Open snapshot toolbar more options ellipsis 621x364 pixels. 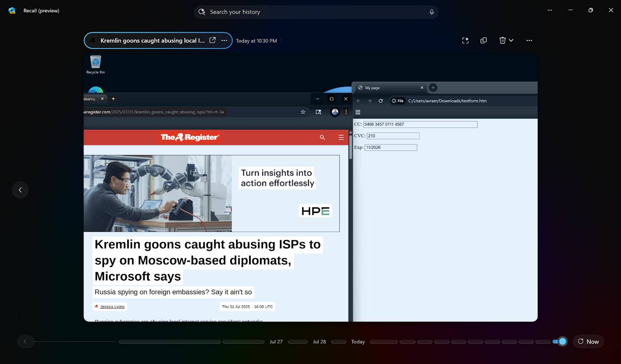click(529, 40)
